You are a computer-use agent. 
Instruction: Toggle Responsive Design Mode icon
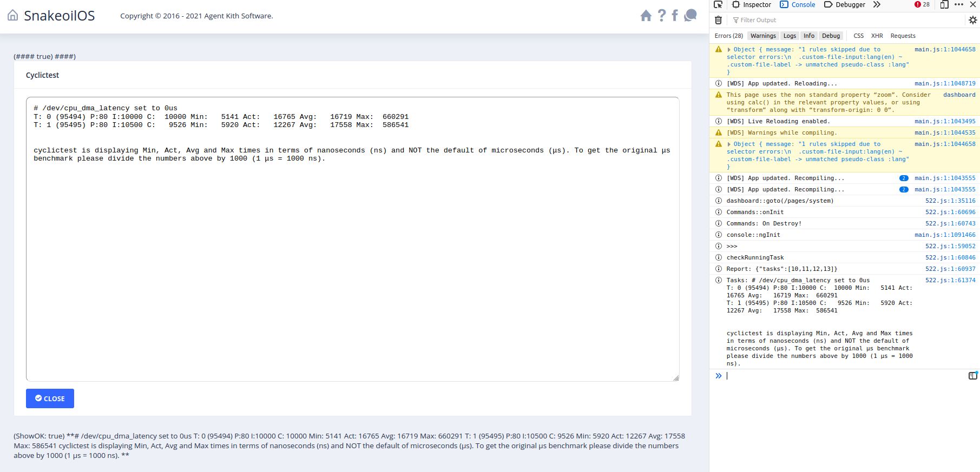pyautogui.click(x=944, y=5)
